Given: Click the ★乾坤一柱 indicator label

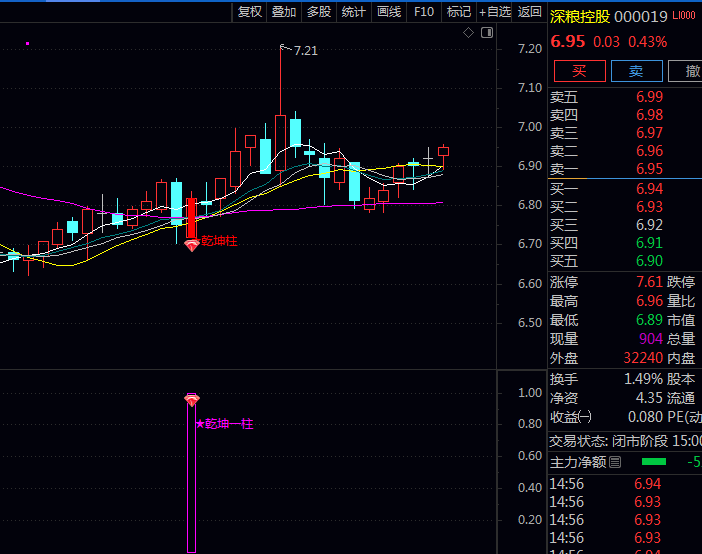Looking at the screenshot, I should tap(224, 424).
